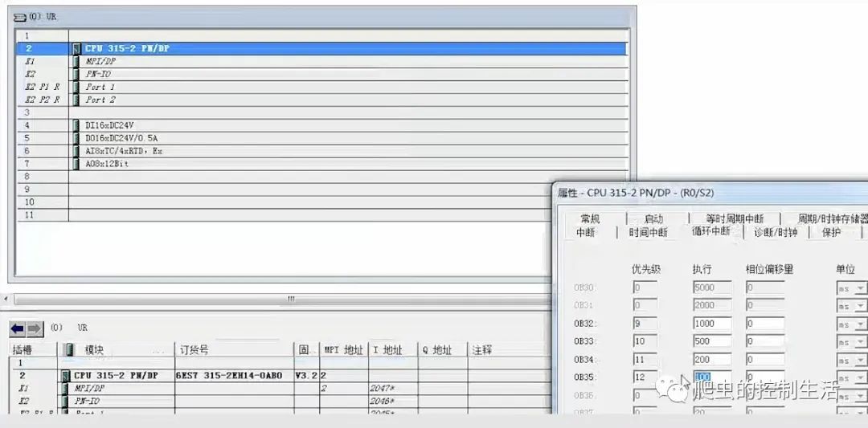This screenshot has width=868, height=428.
Task: Click the 订货号 column header
Action: click(234, 350)
